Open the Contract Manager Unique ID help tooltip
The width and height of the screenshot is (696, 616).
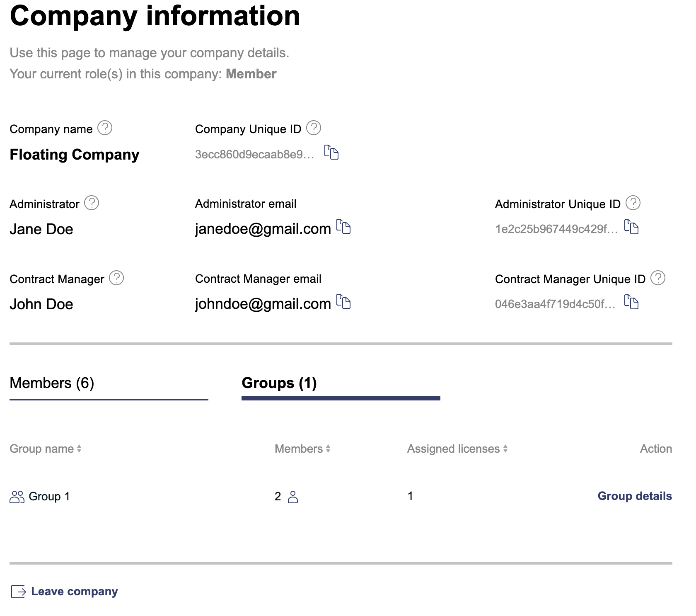658,278
